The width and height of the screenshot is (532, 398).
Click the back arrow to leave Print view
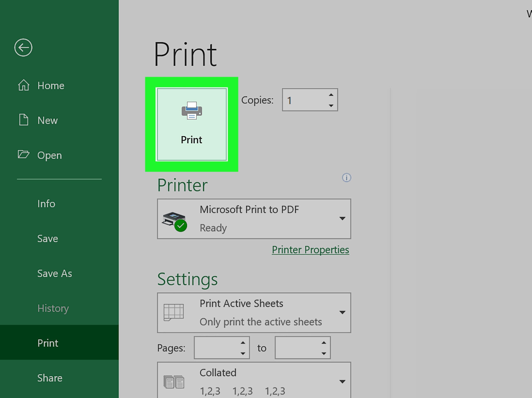coord(23,47)
